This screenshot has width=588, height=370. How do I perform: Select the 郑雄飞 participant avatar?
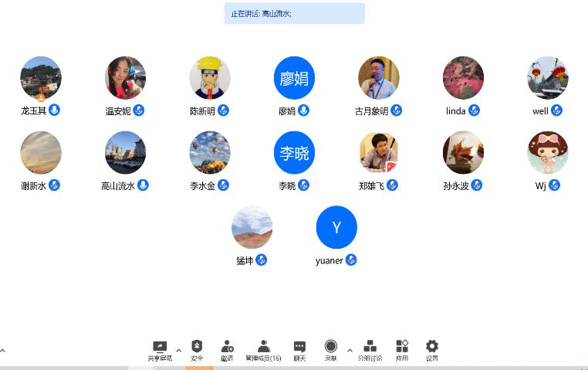tap(379, 152)
